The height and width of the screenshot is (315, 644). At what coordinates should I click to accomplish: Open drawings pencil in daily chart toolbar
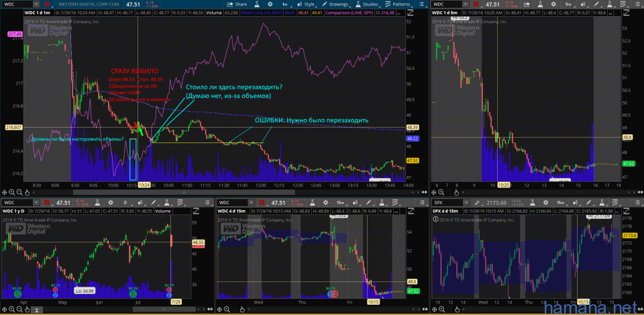point(153,202)
